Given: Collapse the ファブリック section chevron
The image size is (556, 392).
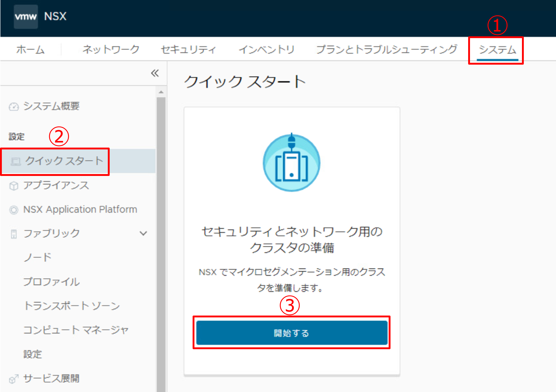Looking at the screenshot, I should (x=143, y=233).
